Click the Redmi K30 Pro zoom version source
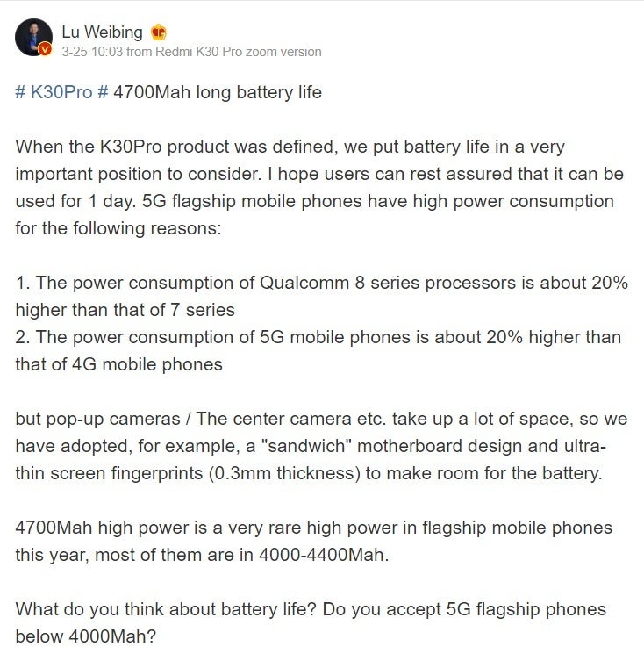The width and height of the screenshot is (644, 661). coord(238,52)
